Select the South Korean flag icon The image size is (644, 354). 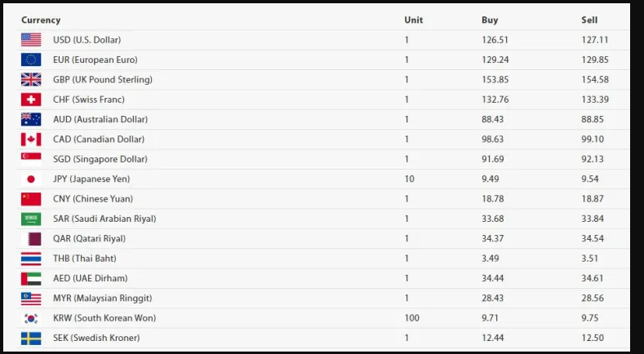[x=31, y=318]
